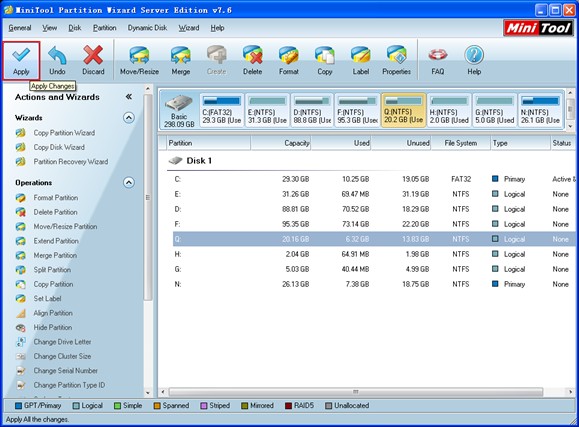579x427 pixels.
Task: Open the View menu
Action: pos(49,28)
